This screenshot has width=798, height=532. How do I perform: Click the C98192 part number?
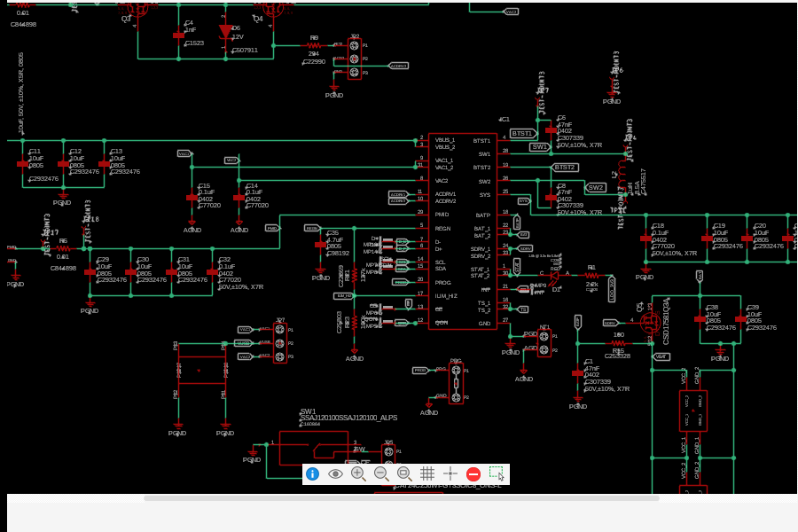click(338, 253)
